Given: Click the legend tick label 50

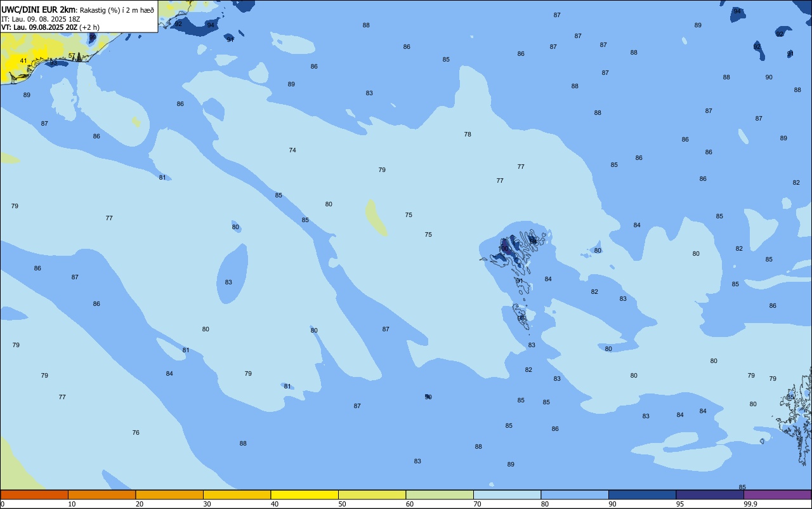Looking at the screenshot, I should pyautogui.click(x=342, y=504).
